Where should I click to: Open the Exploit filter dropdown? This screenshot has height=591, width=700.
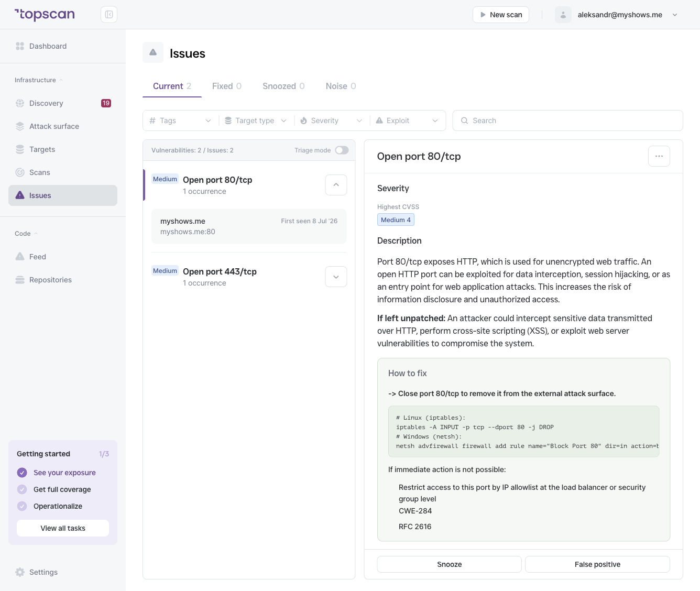407,121
